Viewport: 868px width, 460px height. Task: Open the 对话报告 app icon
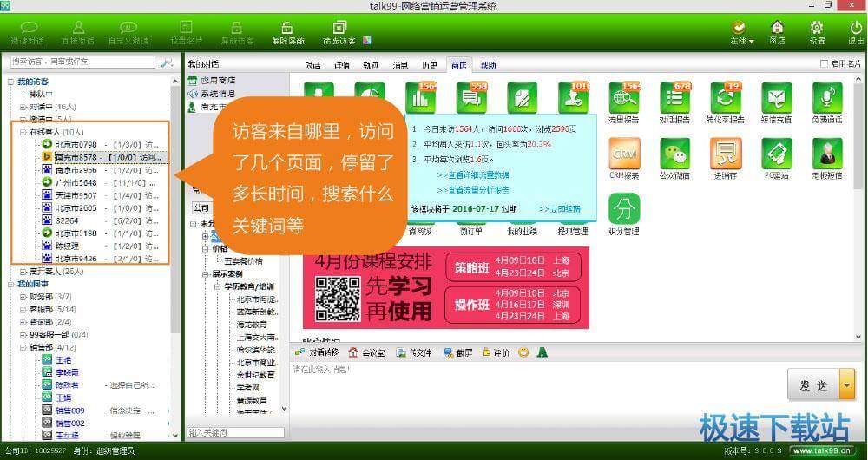674,98
